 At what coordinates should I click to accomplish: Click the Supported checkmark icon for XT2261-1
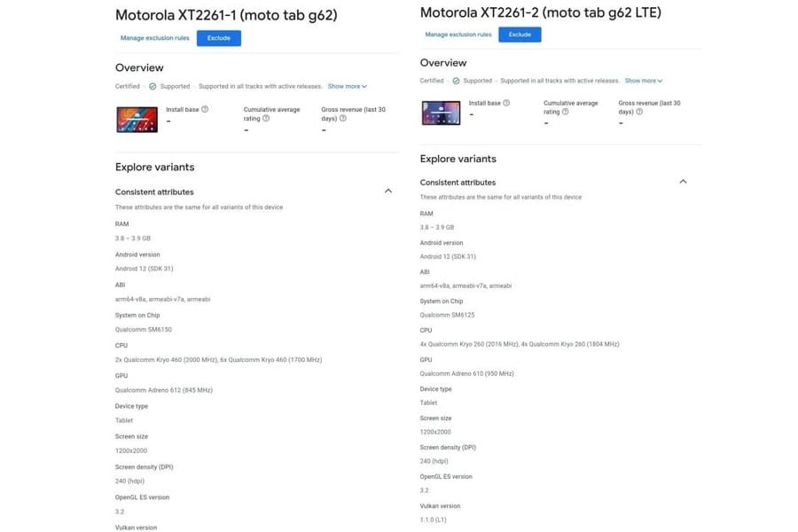153,86
